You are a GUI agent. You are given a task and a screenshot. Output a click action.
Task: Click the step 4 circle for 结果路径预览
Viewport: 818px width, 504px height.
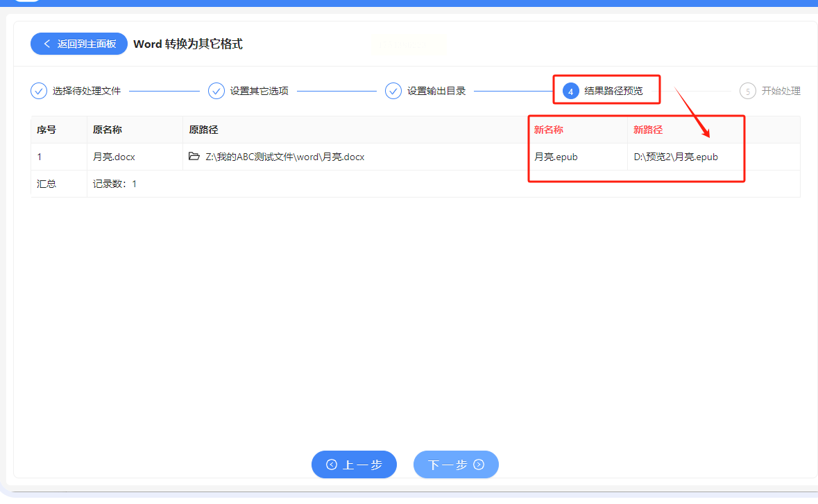[x=571, y=92]
